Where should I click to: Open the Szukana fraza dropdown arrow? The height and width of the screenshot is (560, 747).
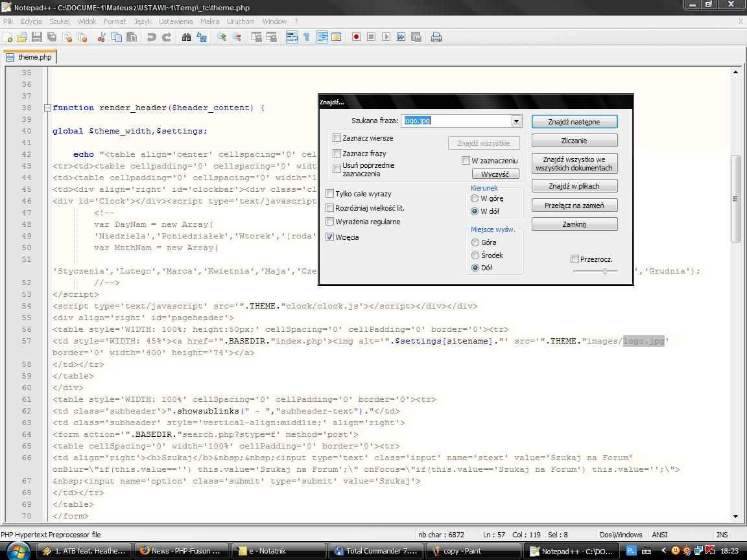[516, 121]
